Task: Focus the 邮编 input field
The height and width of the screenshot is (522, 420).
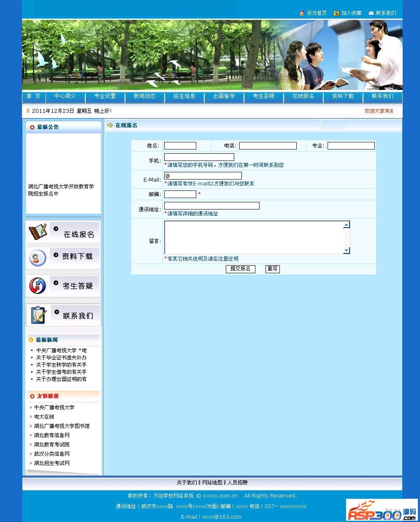Action: pos(180,194)
